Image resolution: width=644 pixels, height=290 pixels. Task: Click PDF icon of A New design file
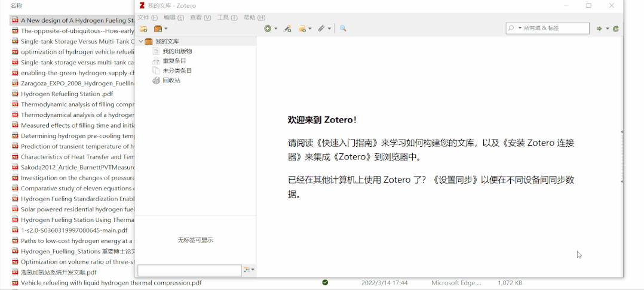(x=15, y=20)
